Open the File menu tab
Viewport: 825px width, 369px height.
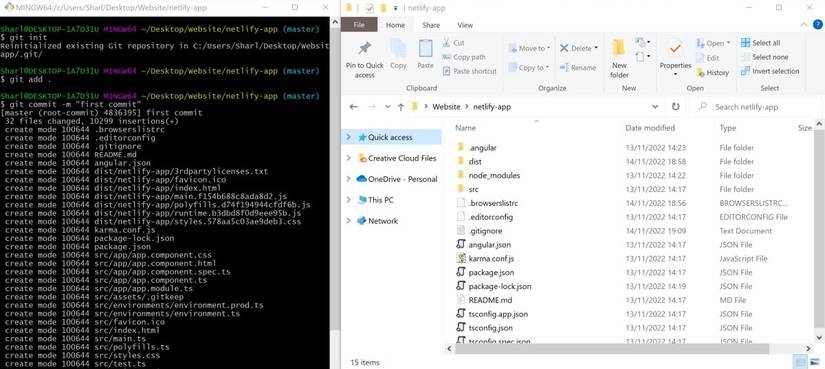pos(359,25)
